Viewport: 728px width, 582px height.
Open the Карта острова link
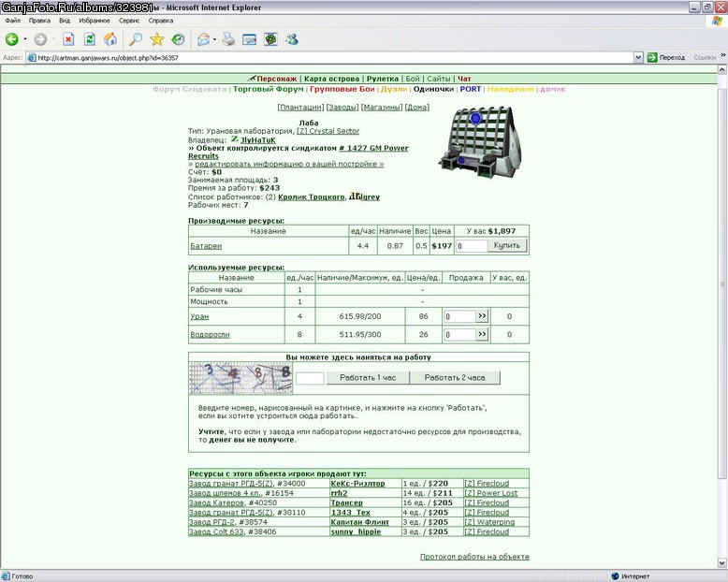click(x=331, y=79)
